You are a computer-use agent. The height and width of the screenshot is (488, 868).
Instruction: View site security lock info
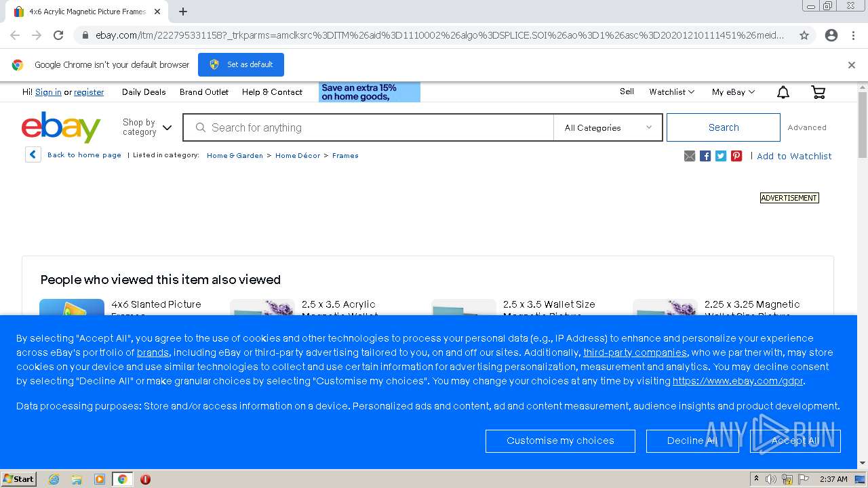(85, 35)
